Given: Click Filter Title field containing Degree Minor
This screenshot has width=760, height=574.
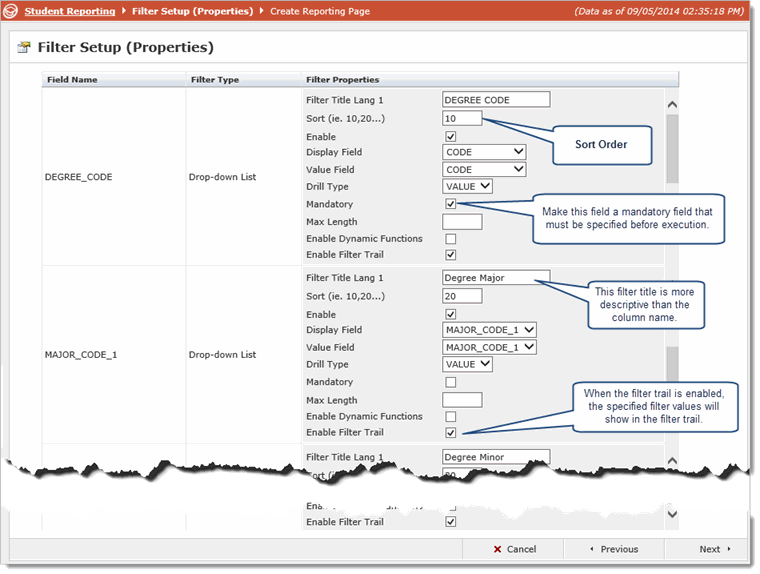Looking at the screenshot, I should pos(496,457).
